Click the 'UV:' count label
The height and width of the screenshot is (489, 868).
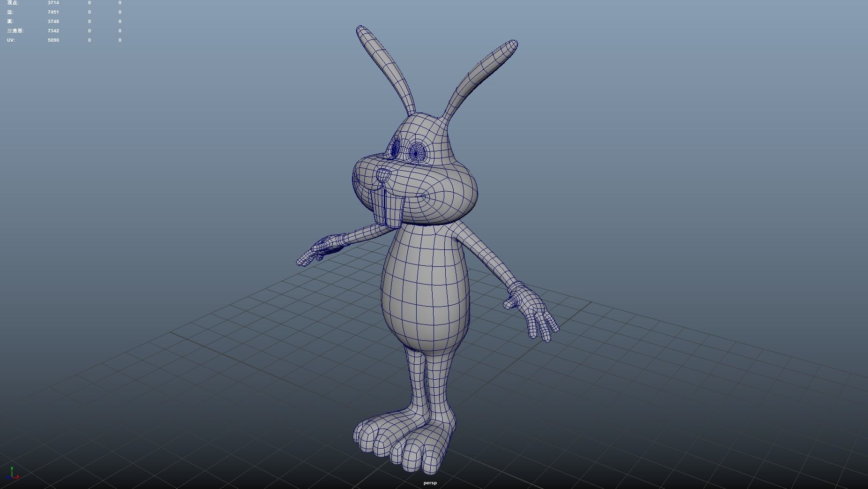[x=11, y=40]
